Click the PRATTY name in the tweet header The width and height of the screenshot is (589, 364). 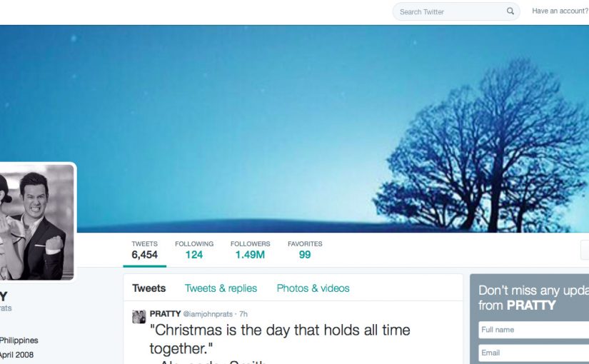[x=166, y=313]
